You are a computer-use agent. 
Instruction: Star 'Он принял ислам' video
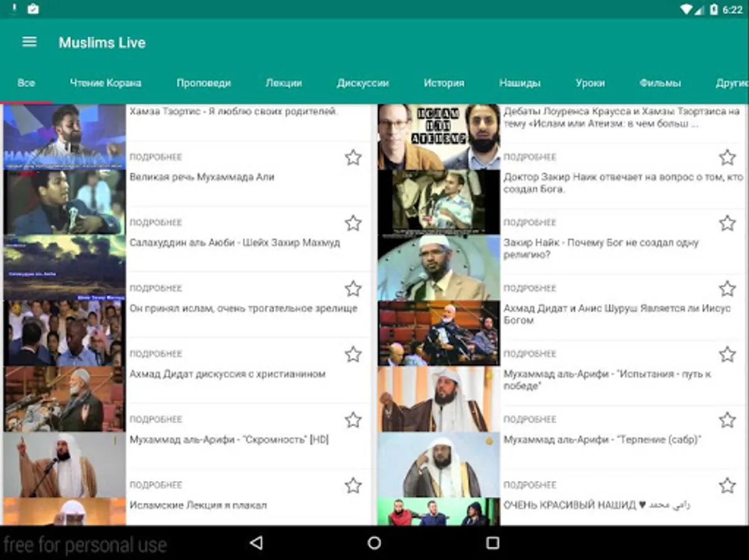(x=353, y=354)
